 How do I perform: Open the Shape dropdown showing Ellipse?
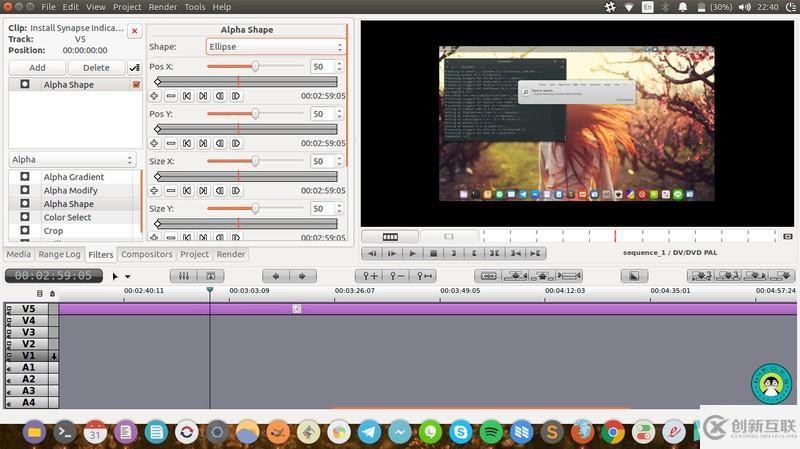[275, 47]
